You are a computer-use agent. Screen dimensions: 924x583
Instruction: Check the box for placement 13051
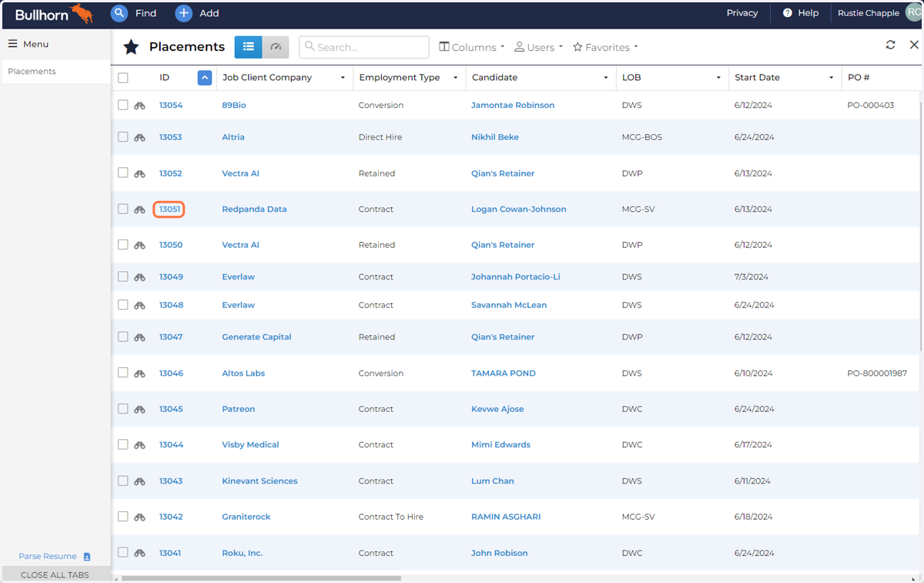click(123, 209)
